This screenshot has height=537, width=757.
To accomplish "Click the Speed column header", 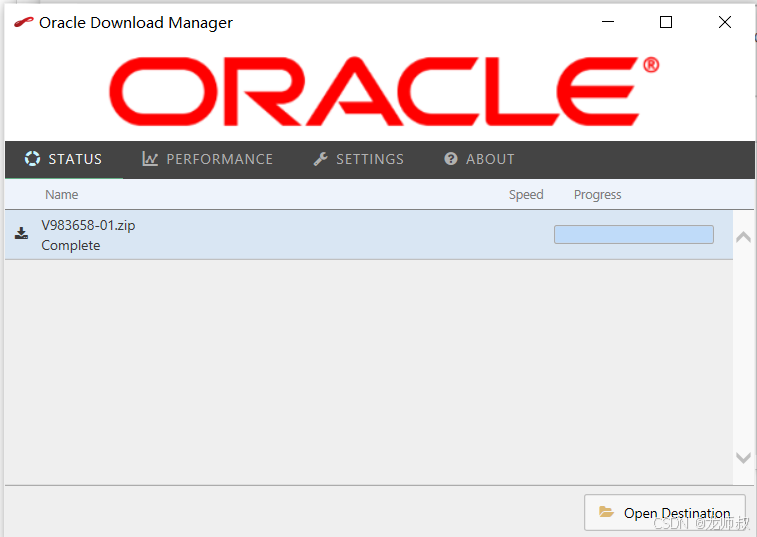I will click(x=526, y=195).
